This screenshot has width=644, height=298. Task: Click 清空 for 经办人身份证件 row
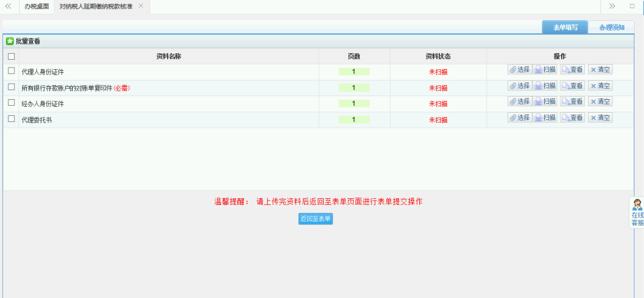(600, 102)
